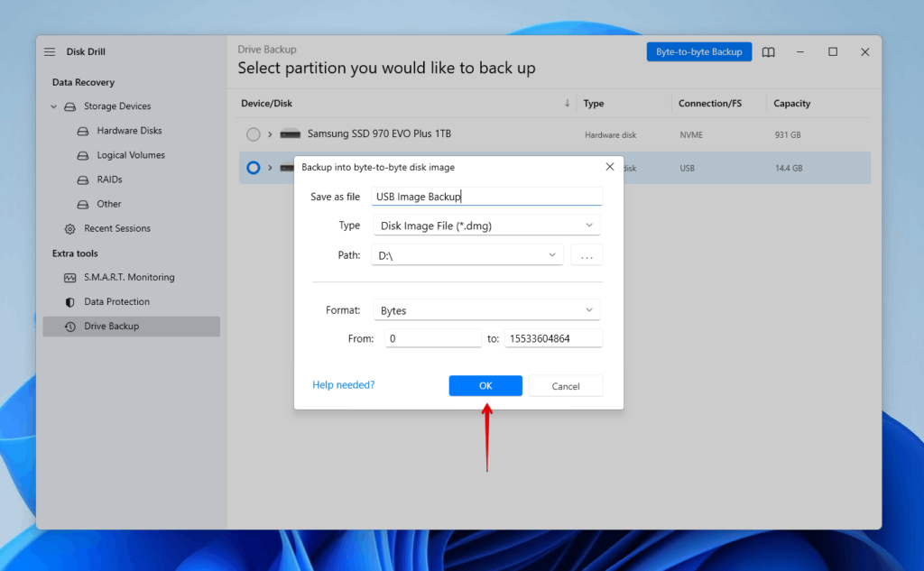Viewport: 924px width, 571px height.
Task: Select the S.M.A.R.T. Monitoring tool
Action: point(117,277)
